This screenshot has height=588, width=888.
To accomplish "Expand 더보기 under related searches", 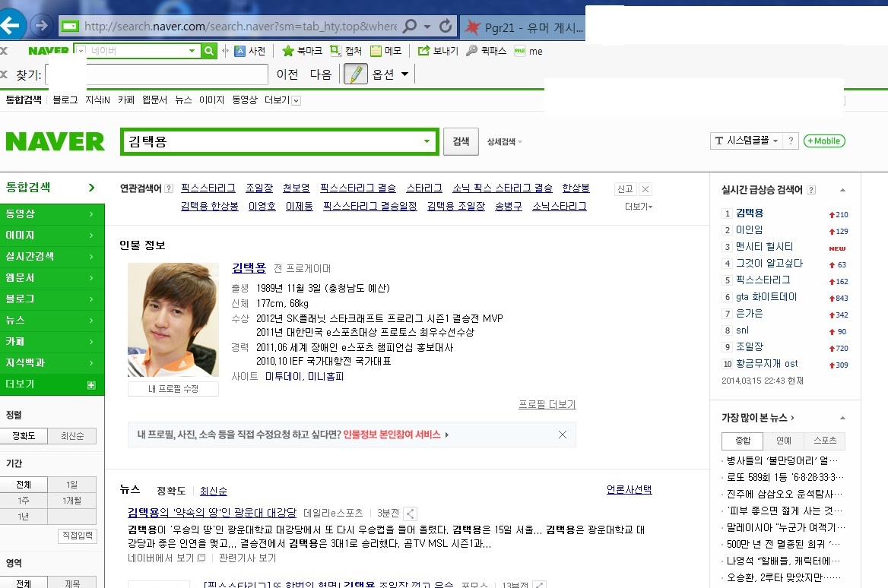I will pos(639,207).
